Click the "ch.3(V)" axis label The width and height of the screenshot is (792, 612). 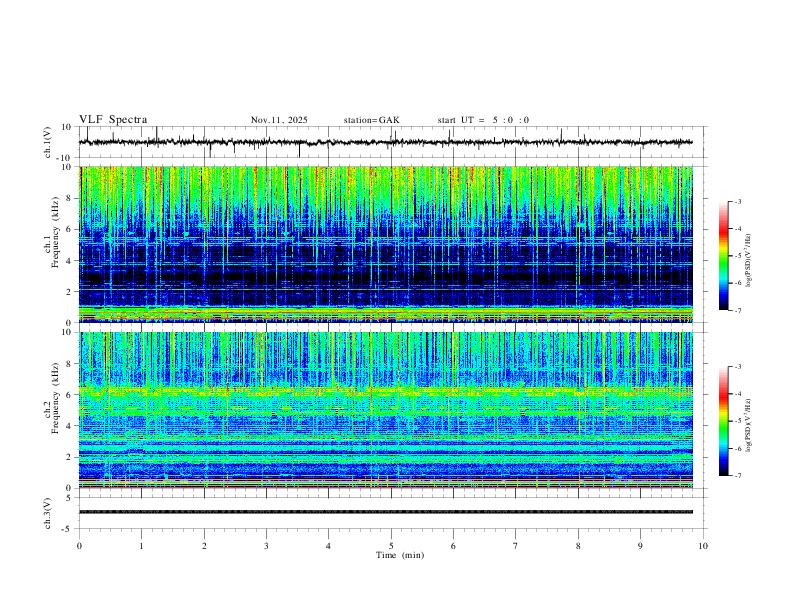[x=48, y=513]
